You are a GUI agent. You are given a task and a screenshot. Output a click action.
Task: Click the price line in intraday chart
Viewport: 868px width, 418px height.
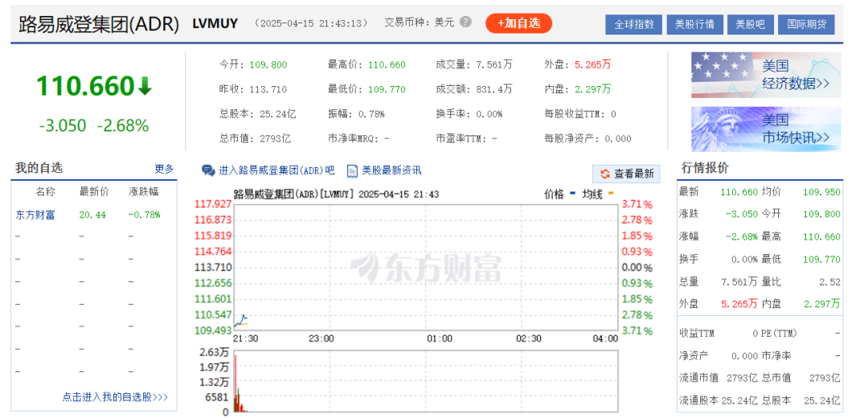point(241,319)
